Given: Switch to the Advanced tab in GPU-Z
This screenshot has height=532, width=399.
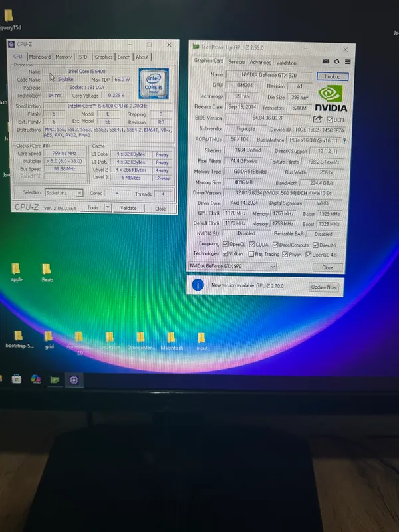Looking at the screenshot, I should pos(260,62).
